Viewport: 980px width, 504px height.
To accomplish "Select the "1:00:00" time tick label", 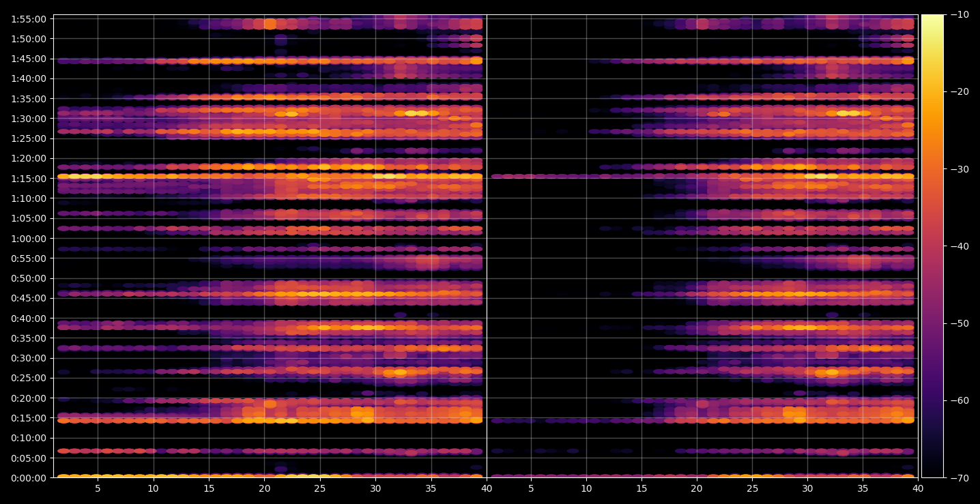I will tap(29, 239).
